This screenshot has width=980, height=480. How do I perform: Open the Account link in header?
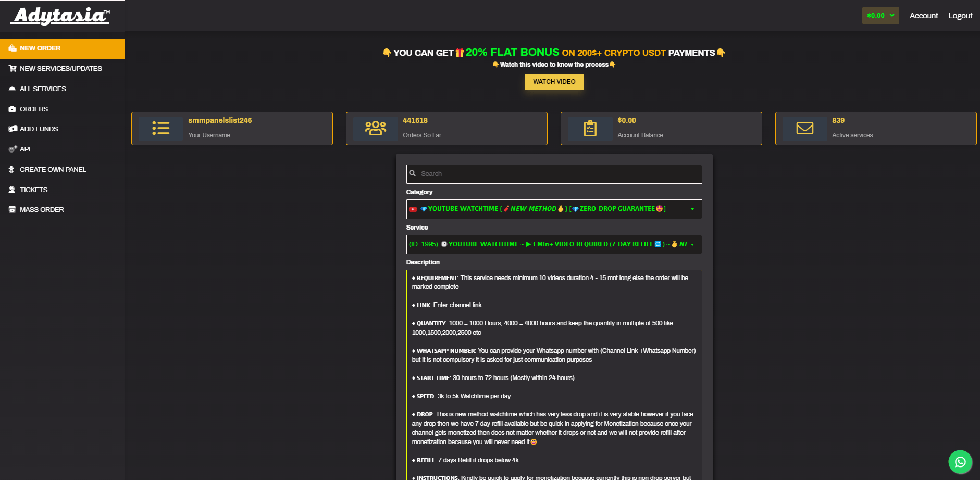923,16
